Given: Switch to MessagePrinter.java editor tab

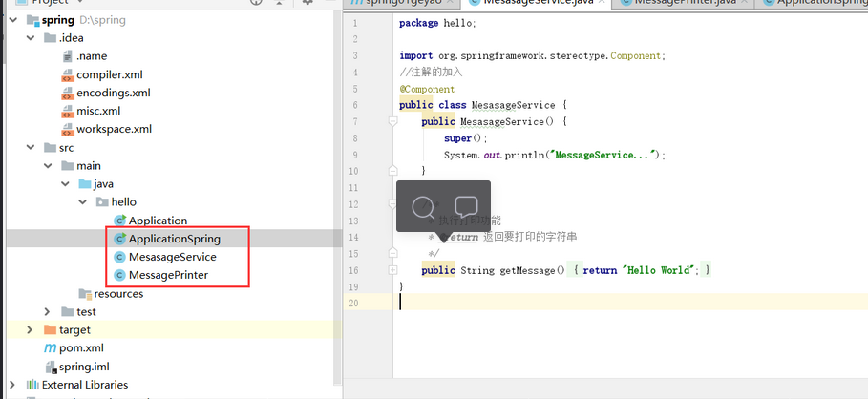Looking at the screenshot, I should (683, 2).
